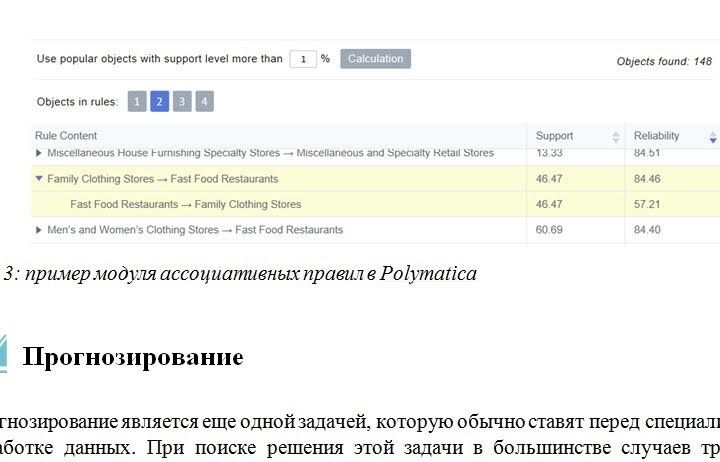Select 3 objects in rules
Viewport: 720px width, 462px height.
point(182,101)
